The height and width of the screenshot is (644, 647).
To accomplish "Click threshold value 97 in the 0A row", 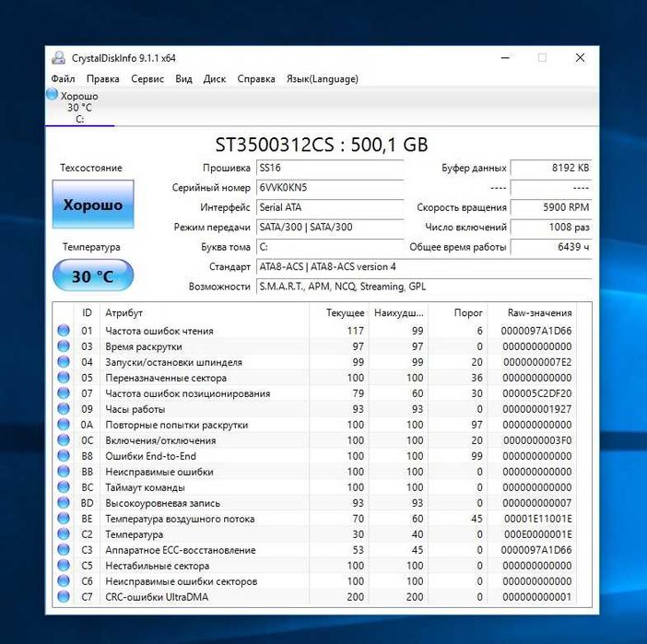I will click(x=476, y=425).
